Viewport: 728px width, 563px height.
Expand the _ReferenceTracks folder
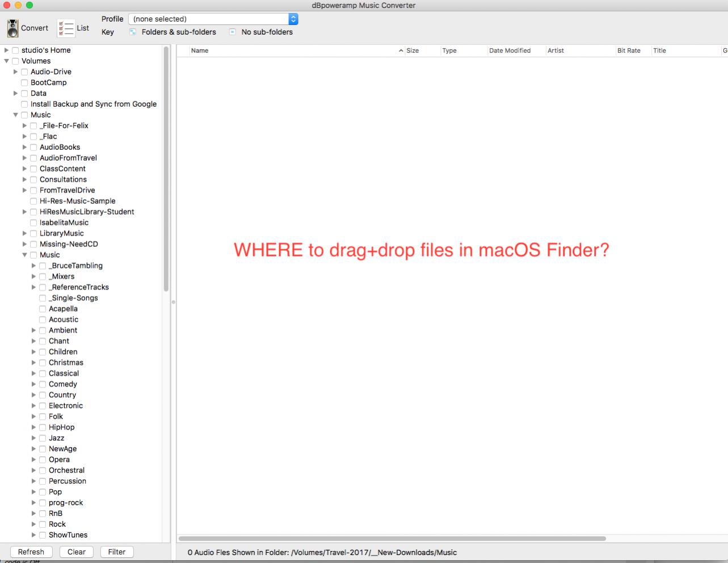pos(34,288)
